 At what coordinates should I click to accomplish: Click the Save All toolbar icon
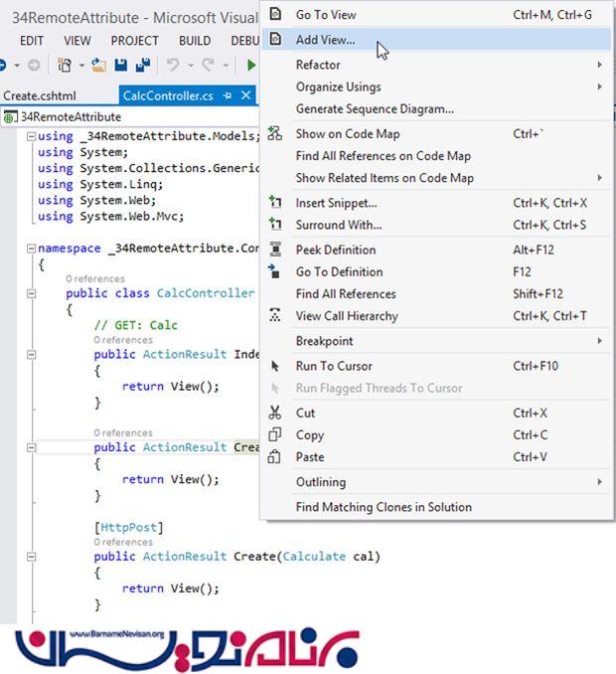142,66
